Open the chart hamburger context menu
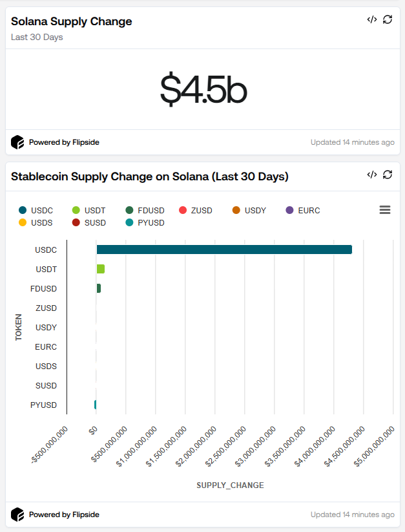 click(x=385, y=210)
